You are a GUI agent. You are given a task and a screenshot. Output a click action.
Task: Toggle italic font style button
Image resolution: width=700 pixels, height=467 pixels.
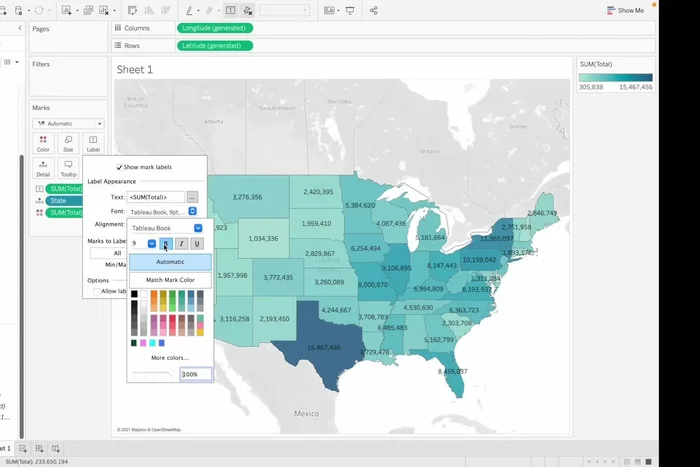181,243
